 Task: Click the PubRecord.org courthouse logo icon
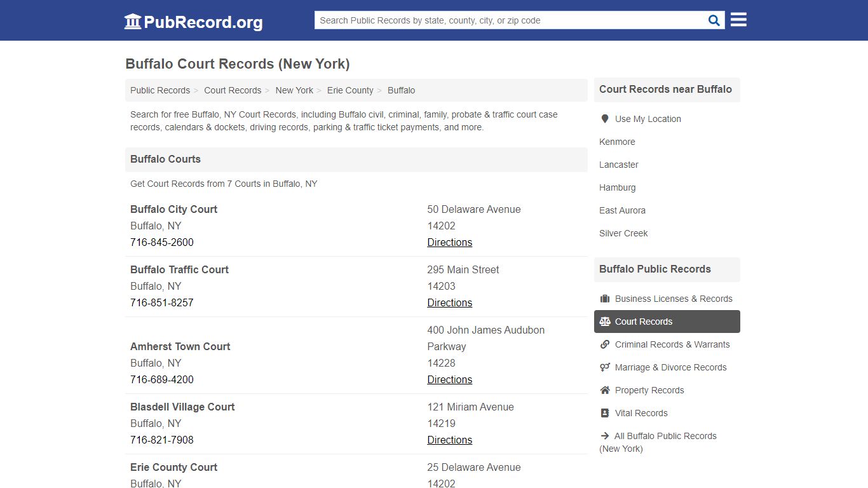133,22
